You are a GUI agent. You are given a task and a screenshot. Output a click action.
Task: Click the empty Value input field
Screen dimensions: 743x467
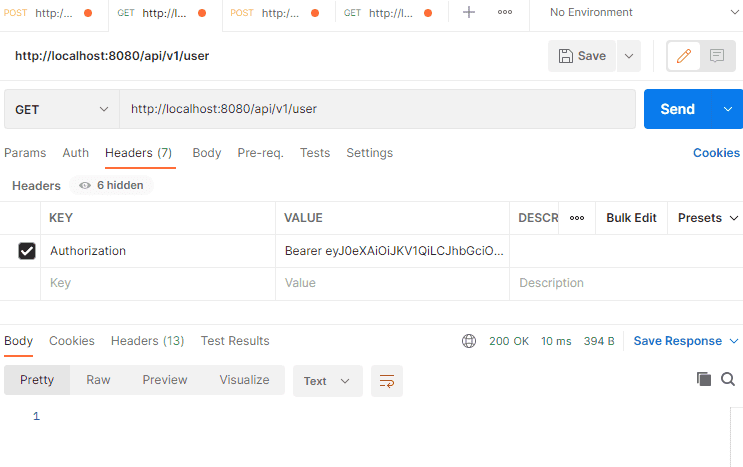pos(392,283)
